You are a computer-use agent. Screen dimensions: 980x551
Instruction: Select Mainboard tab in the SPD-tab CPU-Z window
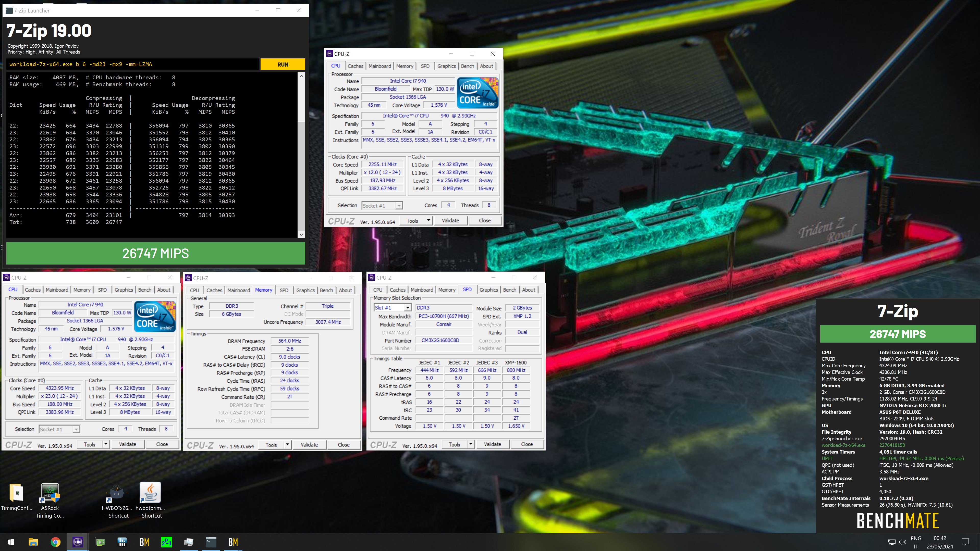point(422,290)
